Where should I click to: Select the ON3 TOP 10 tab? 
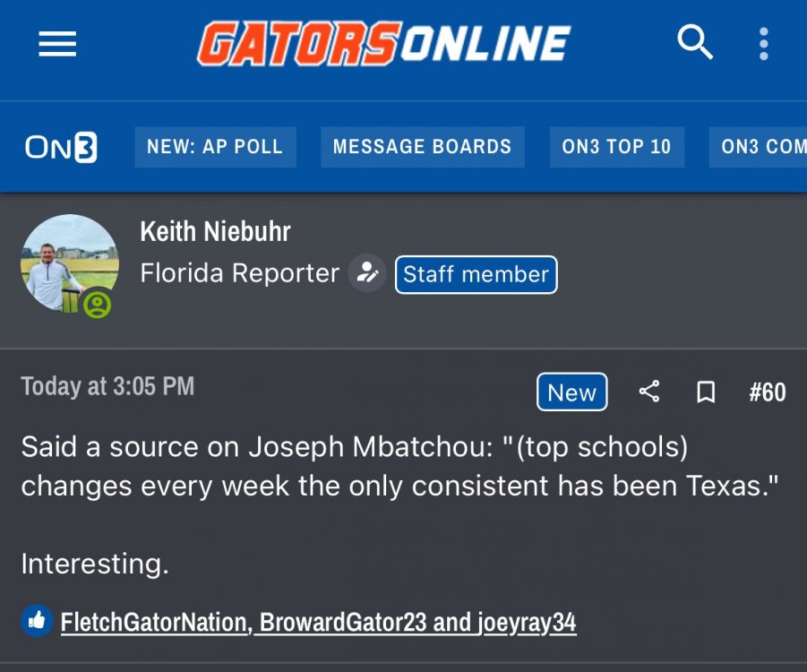click(616, 147)
